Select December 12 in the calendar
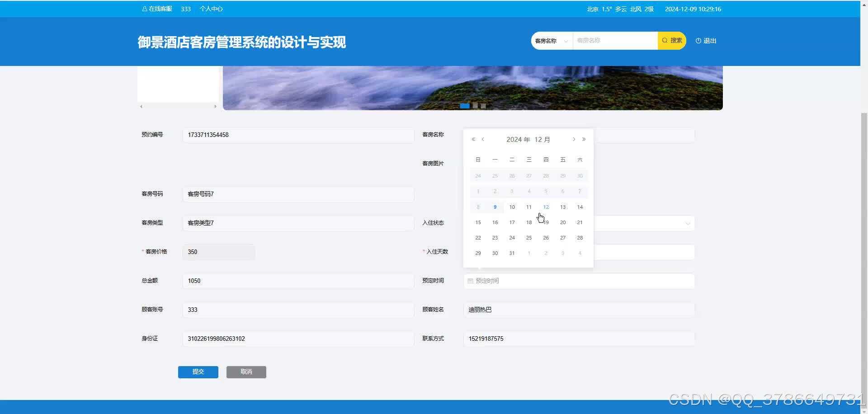 tap(546, 207)
